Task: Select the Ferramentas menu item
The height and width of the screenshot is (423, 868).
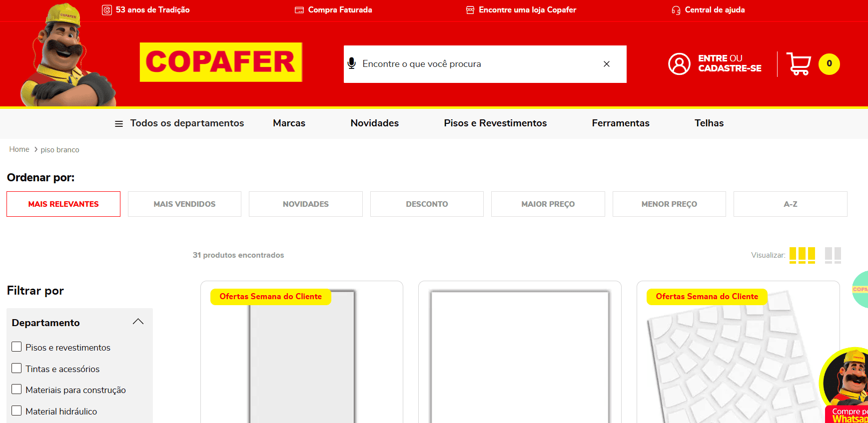Action: click(621, 123)
